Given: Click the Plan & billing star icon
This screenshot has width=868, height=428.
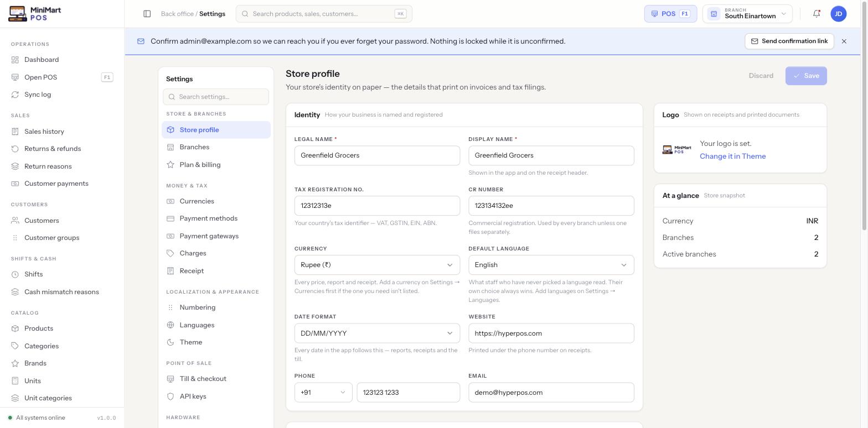Looking at the screenshot, I should point(170,165).
